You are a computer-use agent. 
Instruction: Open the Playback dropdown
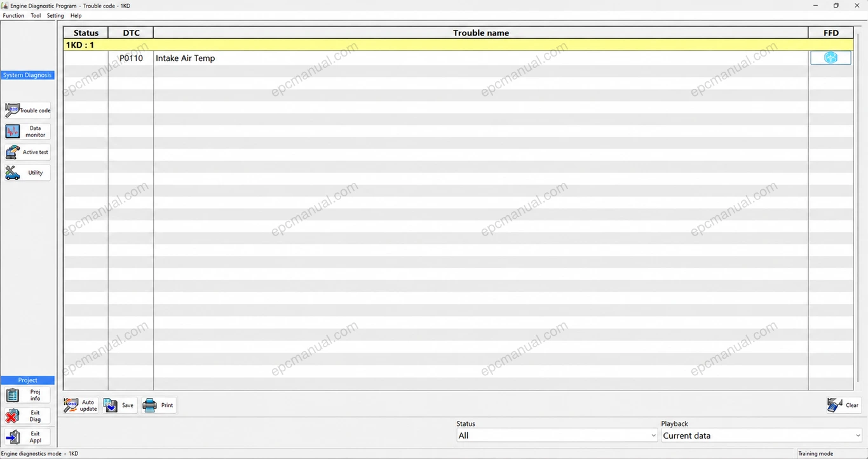click(761, 436)
